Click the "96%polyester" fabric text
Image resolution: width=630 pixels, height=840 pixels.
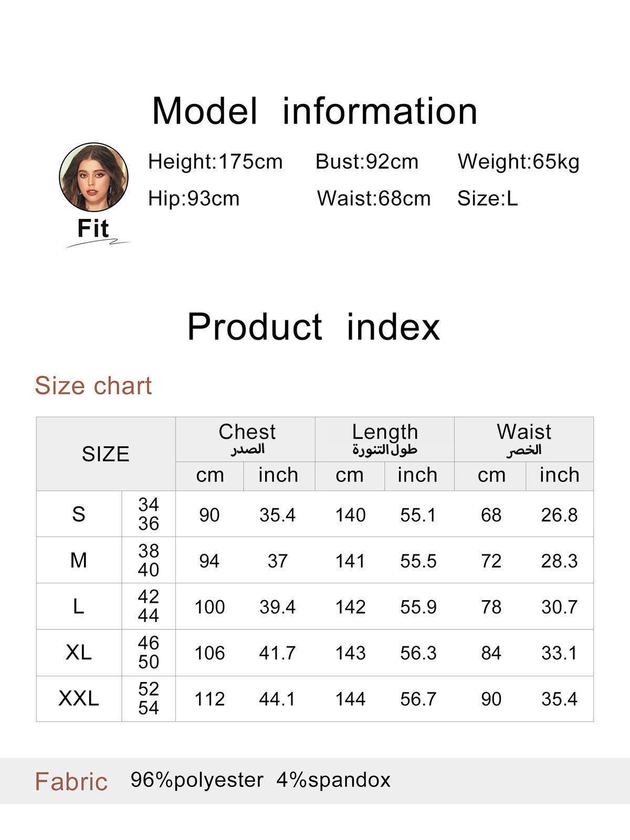pyautogui.click(x=197, y=780)
